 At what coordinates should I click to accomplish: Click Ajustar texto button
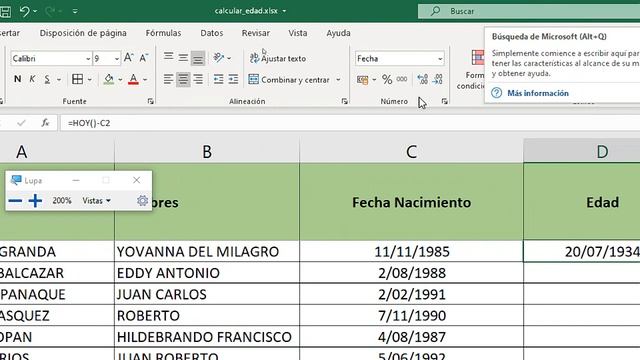tap(278, 58)
